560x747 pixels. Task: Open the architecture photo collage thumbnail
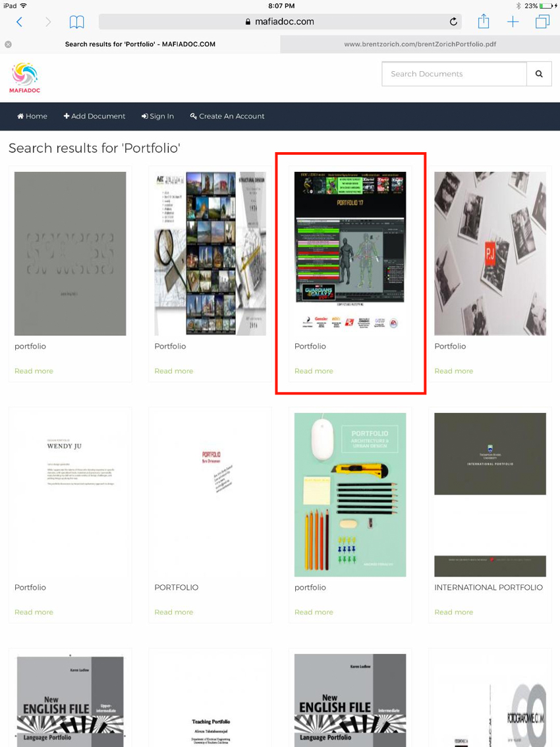pyautogui.click(x=210, y=254)
